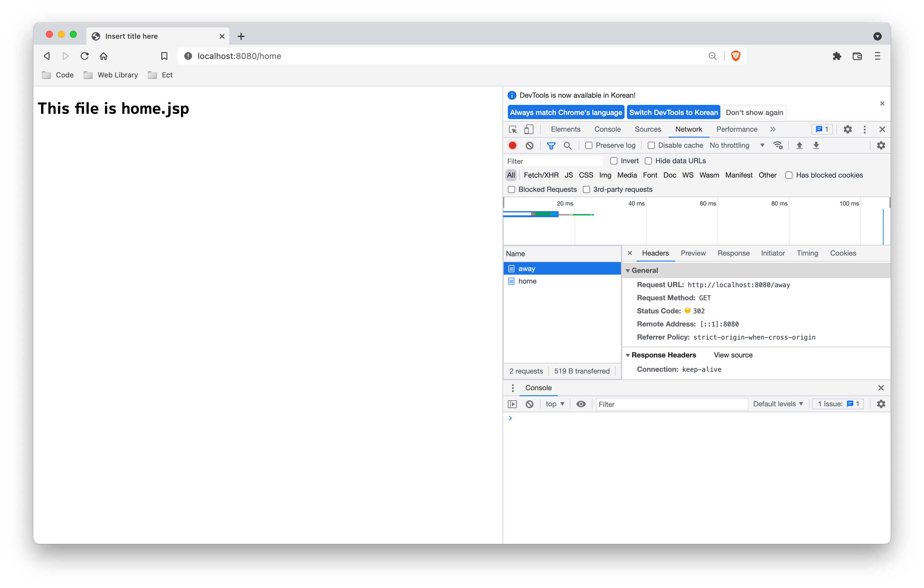The image size is (924, 588).
Task: Open the Performance tab
Action: click(x=737, y=130)
